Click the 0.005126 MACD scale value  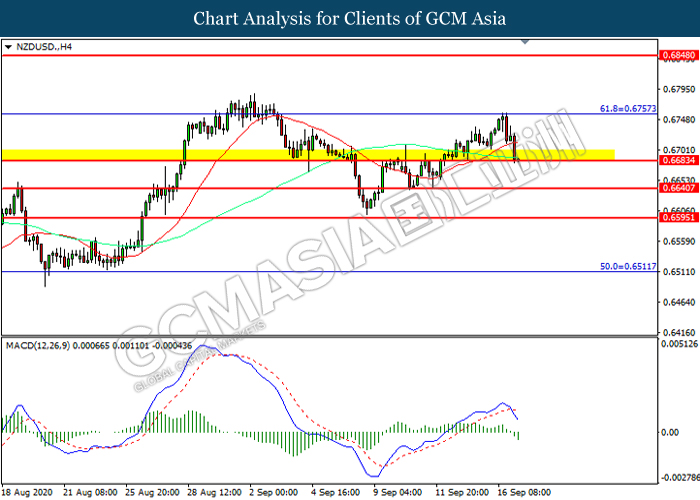point(679,344)
